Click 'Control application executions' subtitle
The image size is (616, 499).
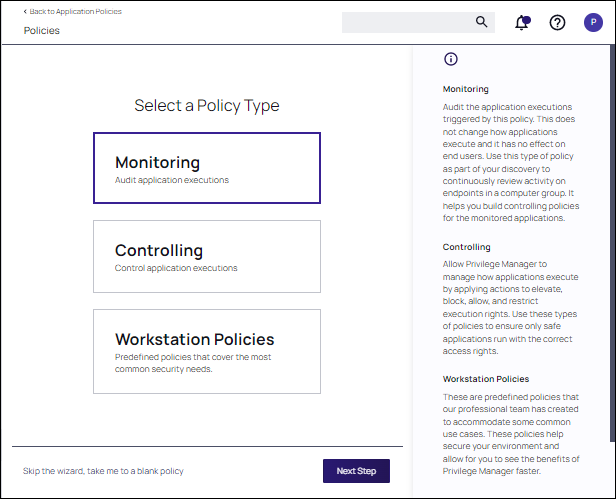[x=176, y=268]
